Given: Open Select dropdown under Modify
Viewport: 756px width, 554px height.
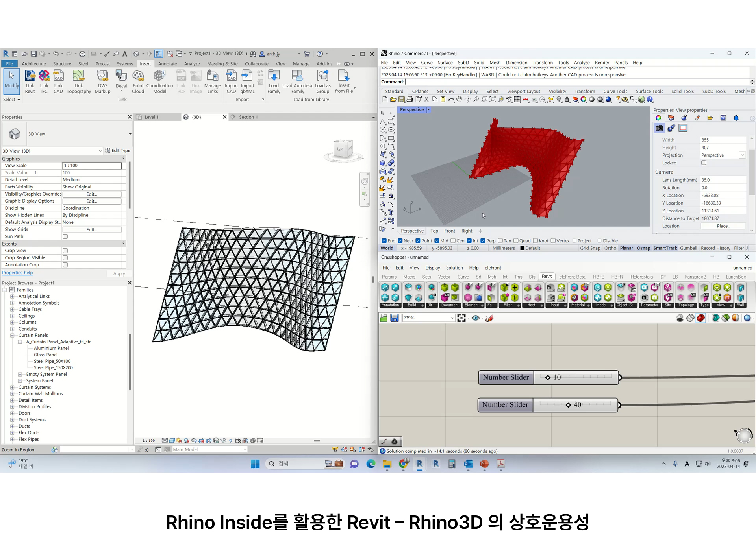Looking at the screenshot, I should (x=11, y=100).
